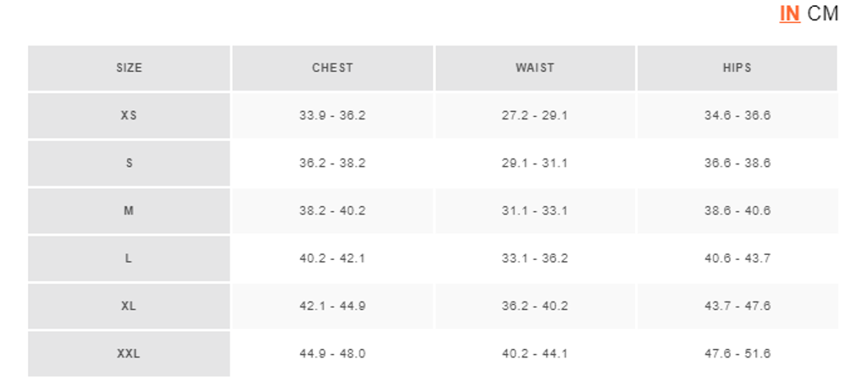Select the IN unit toggle
The image size is (868, 377).
[x=789, y=14]
